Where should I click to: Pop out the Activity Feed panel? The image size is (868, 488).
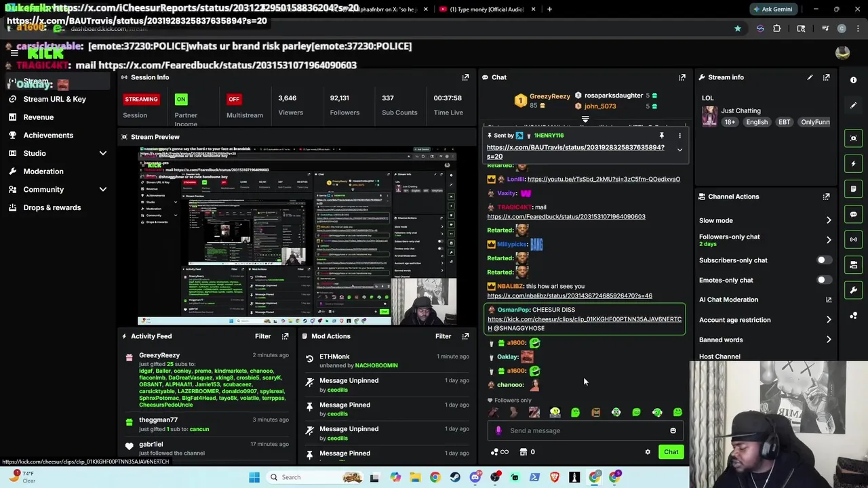click(x=285, y=336)
